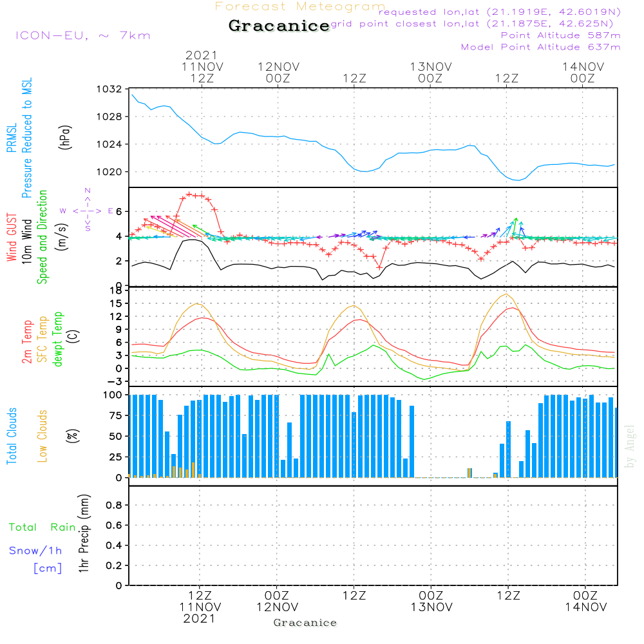Click the 2m Temp legend label
The height and width of the screenshot is (644, 644).
[27, 341]
